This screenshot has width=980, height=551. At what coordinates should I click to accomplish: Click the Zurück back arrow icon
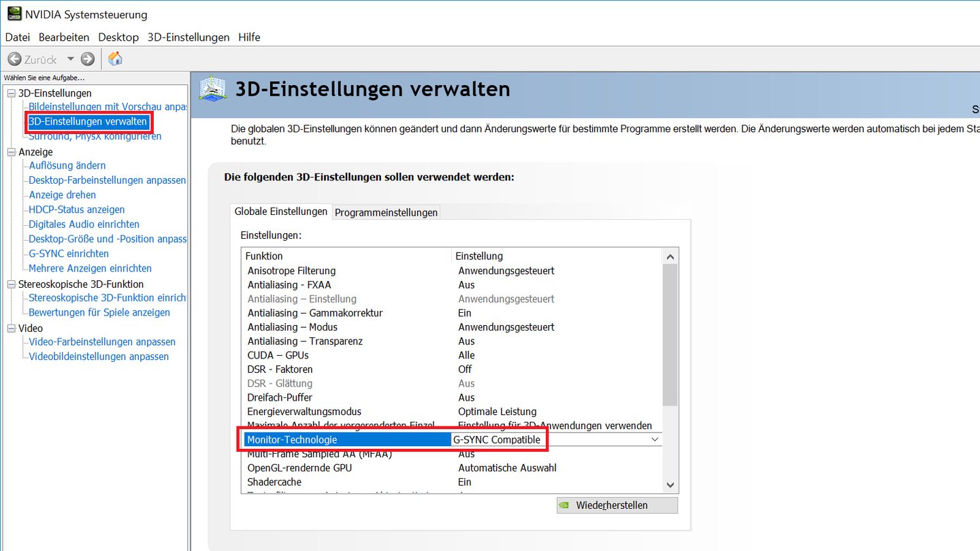15,59
